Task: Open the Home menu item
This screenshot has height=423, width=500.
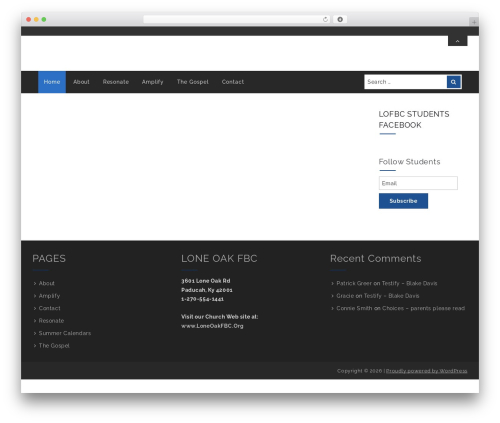Action: (52, 82)
